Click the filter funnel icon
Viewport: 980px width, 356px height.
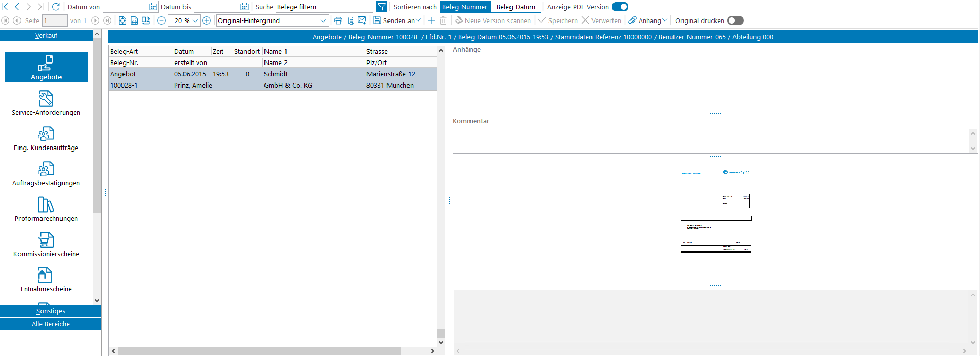[x=381, y=7]
